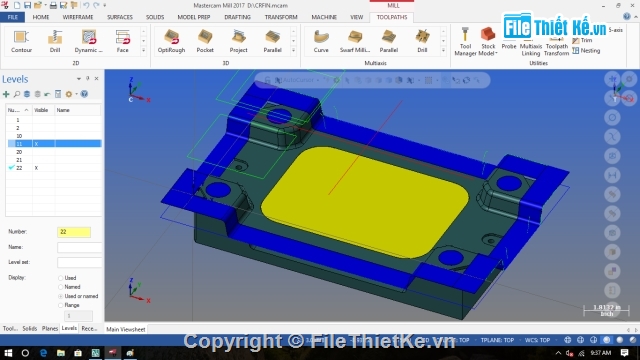The image size is (640, 360).
Task: Choose the Project 3D toolpath
Action: click(238, 41)
